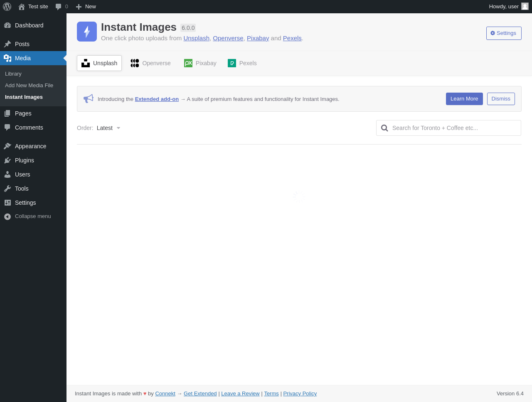Click the Instant Images lightning logo
Image resolution: width=532 pixels, height=402 pixels.
pyautogui.click(x=87, y=32)
